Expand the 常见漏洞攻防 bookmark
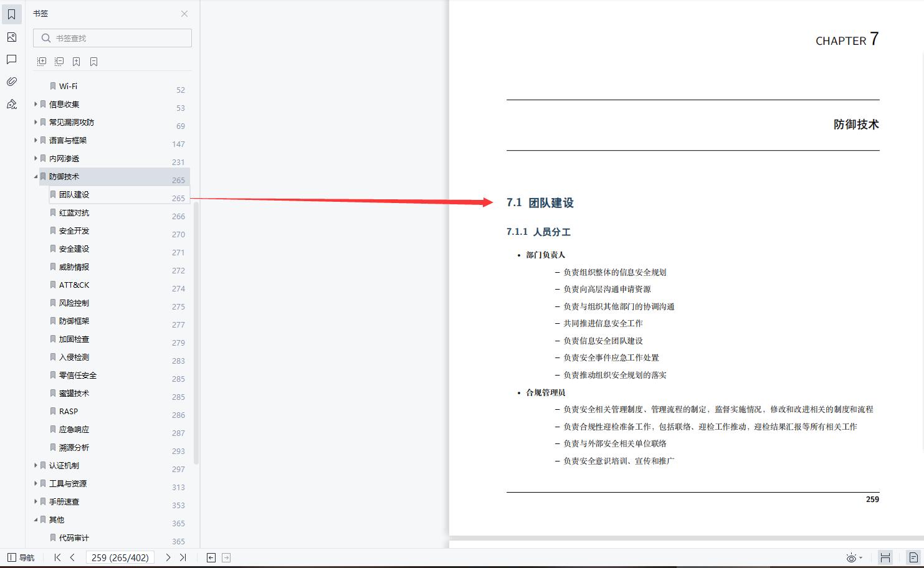 click(36, 122)
